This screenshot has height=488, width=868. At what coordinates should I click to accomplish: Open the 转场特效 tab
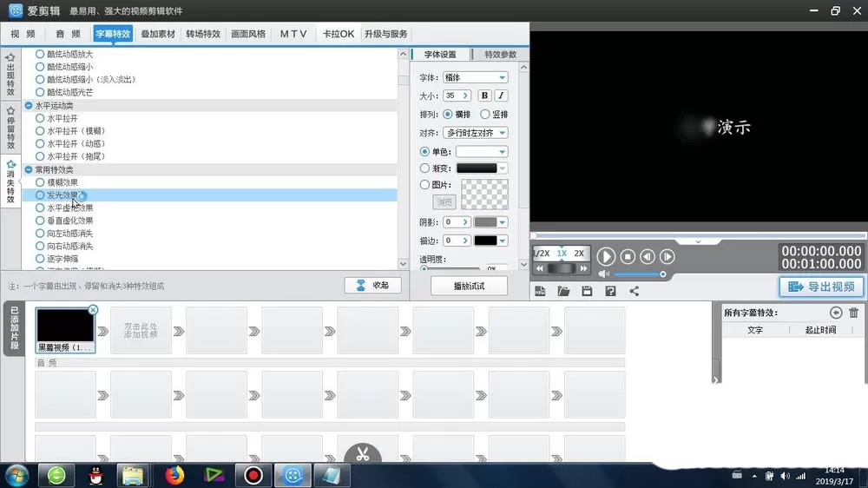[x=203, y=34]
